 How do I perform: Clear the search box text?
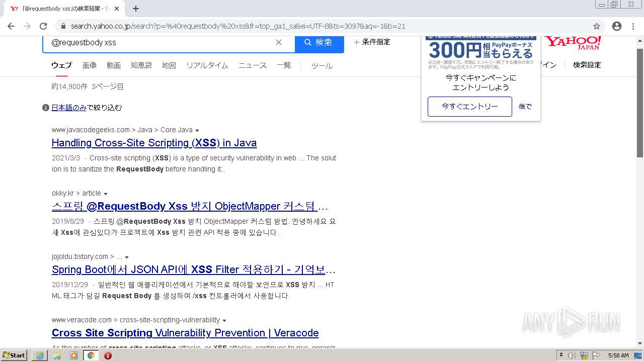pos(279,42)
